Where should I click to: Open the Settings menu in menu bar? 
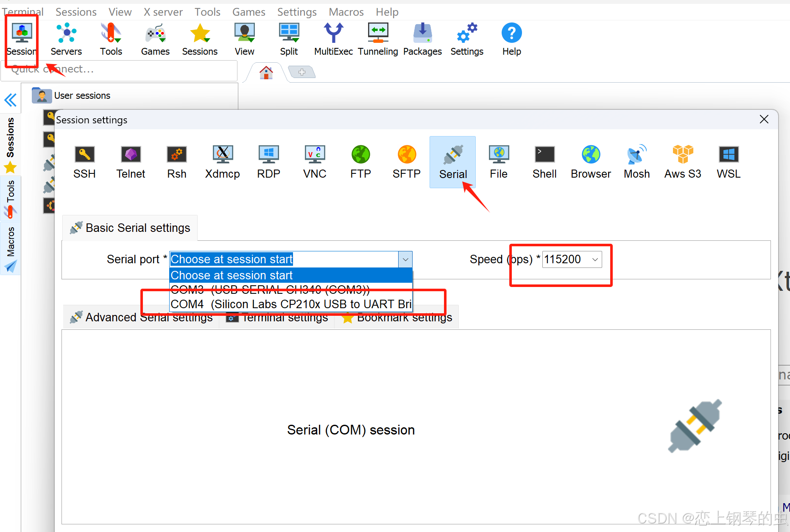coord(297,12)
